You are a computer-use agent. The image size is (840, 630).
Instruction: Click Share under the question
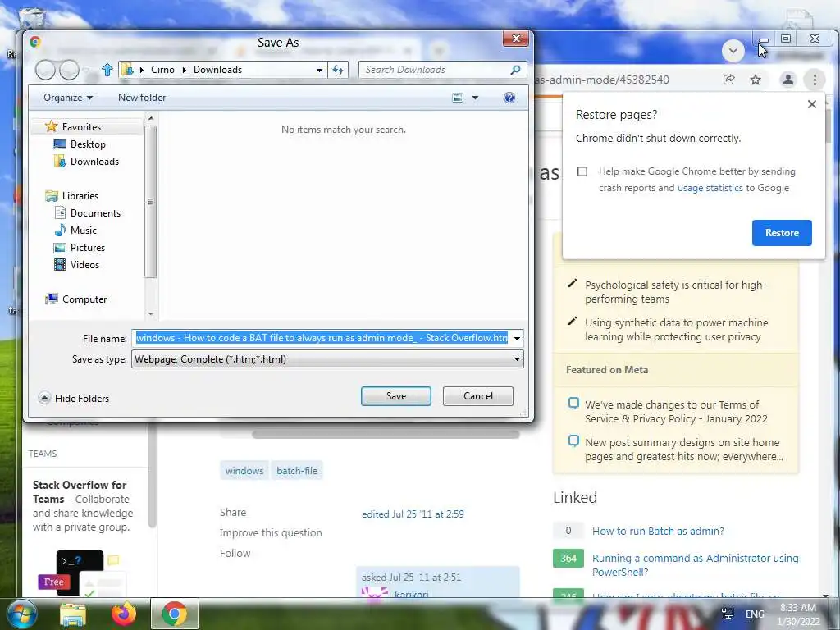(x=233, y=512)
